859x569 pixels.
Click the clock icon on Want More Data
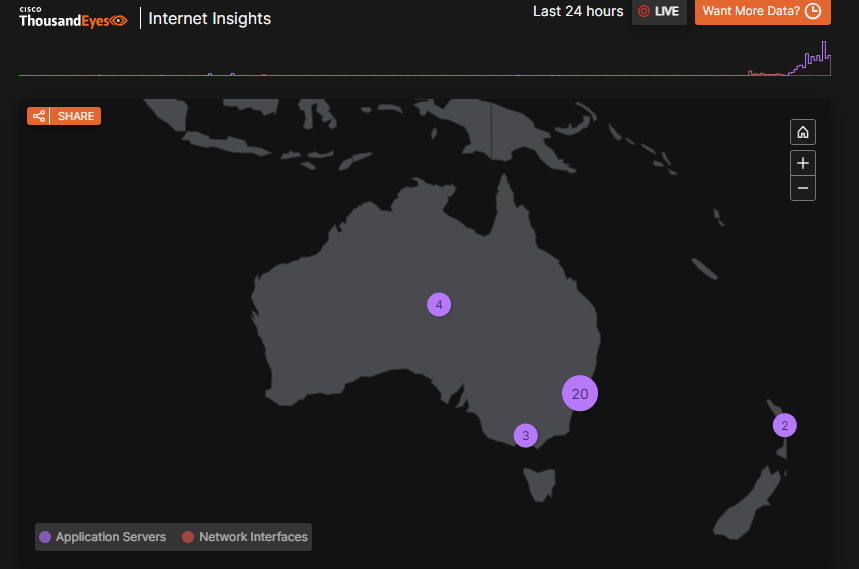(x=813, y=11)
